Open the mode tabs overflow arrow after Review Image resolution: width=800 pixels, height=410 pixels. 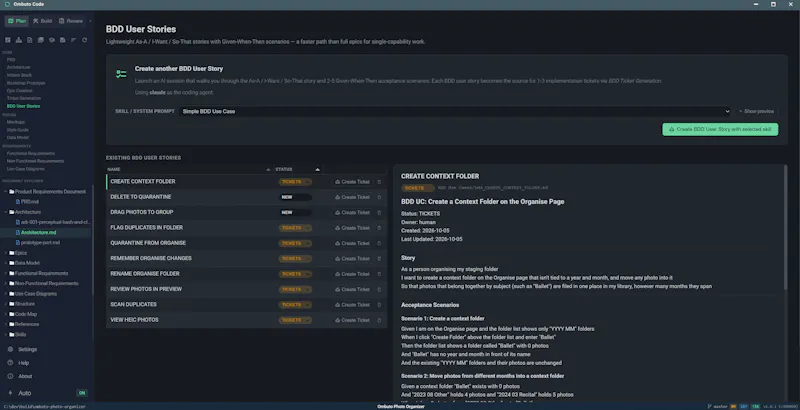90,21
